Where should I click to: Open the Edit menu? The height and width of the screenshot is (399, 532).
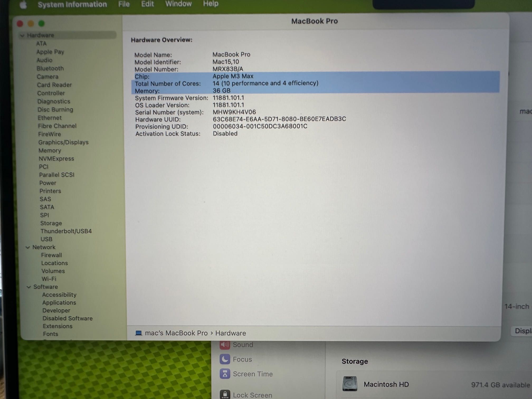[147, 4]
